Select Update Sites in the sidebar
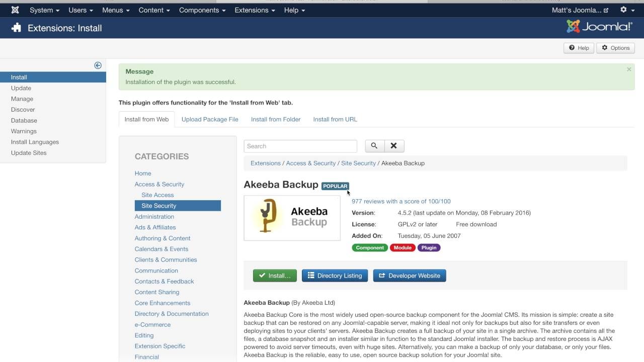The image size is (644, 362). pos(29,153)
